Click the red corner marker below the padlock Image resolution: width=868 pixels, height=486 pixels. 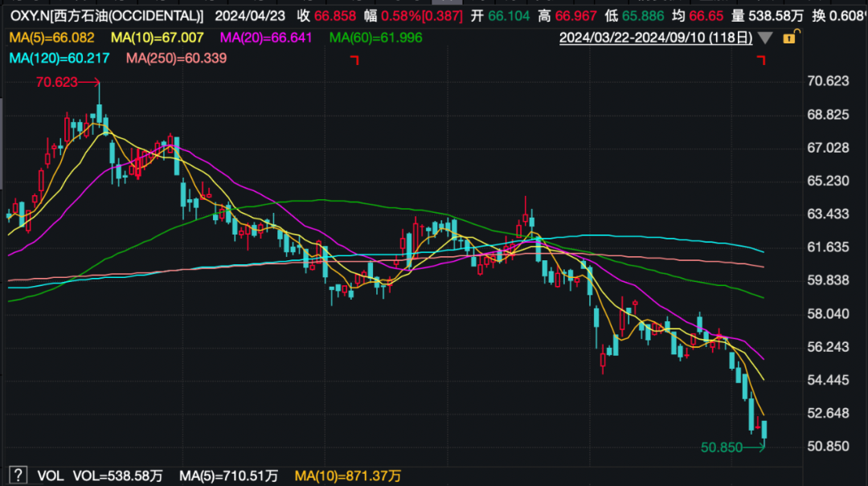(x=761, y=59)
